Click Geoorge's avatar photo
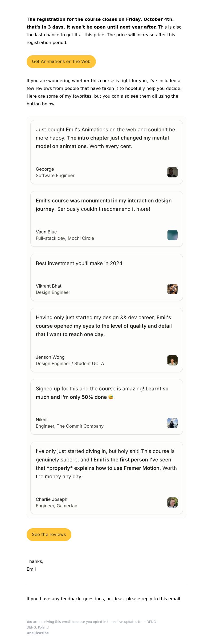This screenshot has width=213, height=644. pyautogui.click(x=172, y=172)
